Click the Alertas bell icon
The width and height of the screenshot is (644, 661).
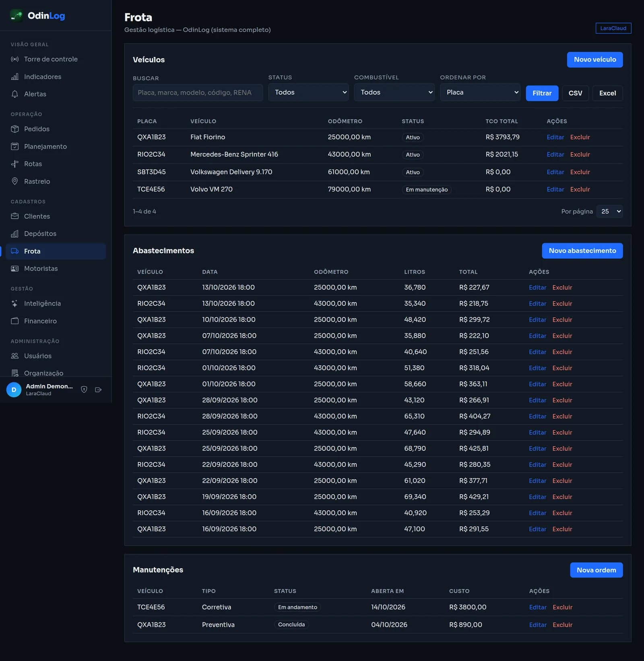15,94
